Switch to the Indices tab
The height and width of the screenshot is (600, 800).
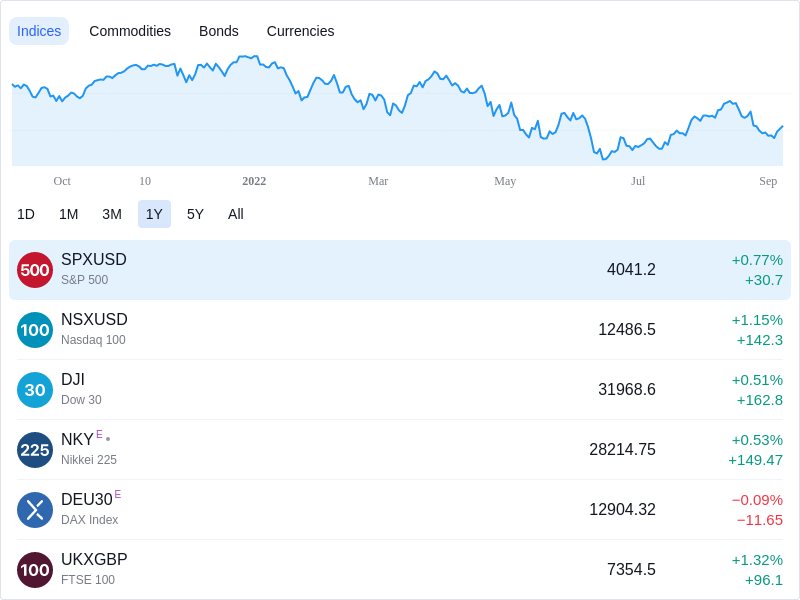point(39,31)
